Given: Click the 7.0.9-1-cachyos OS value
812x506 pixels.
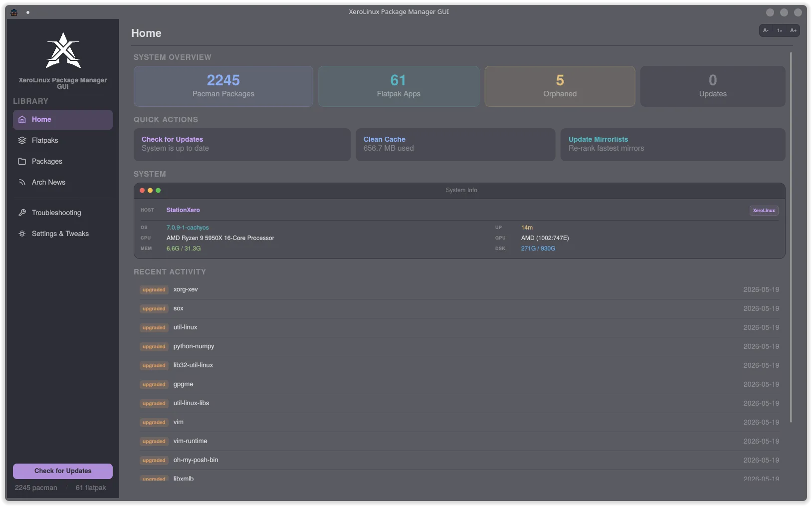Looking at the screenshot, I should pyautogui.click(x=188, y=228).
